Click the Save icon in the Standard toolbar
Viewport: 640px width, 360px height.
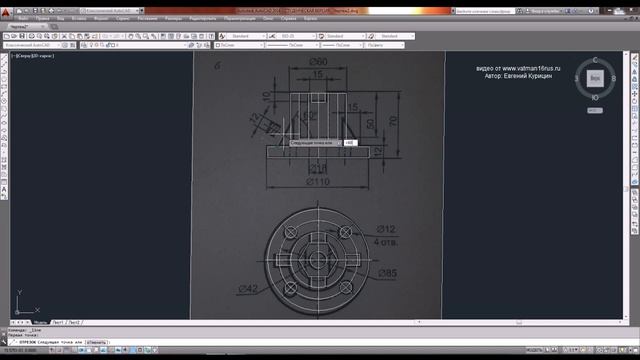pyautogui.click(x=22, y=36)
